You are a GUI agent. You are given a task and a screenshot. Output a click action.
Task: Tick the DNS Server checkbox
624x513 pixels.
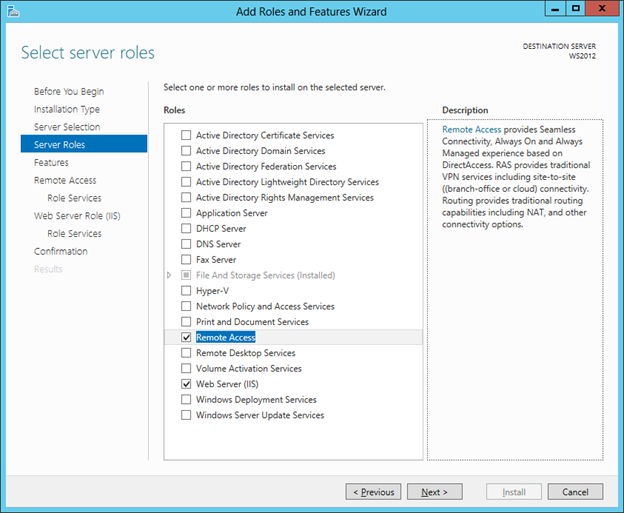pos(186,244)
